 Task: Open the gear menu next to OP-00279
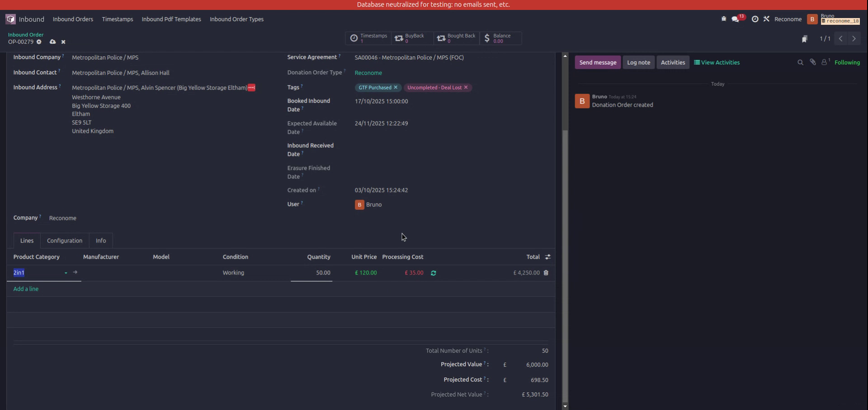click(x=39, y=42)
